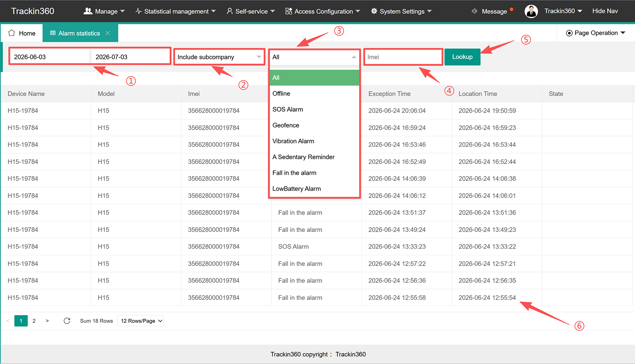Close the Alarm statistics tab
The width and height of the screenshot is (635, 364).
point(108,33)
